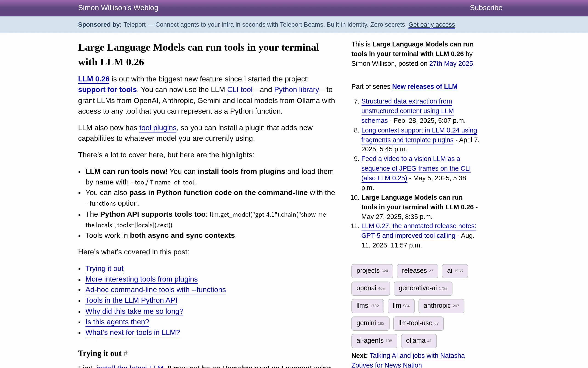This screenshot has width=588, height=368.
Task: Select the llms tag
Action: pos(367,306)
